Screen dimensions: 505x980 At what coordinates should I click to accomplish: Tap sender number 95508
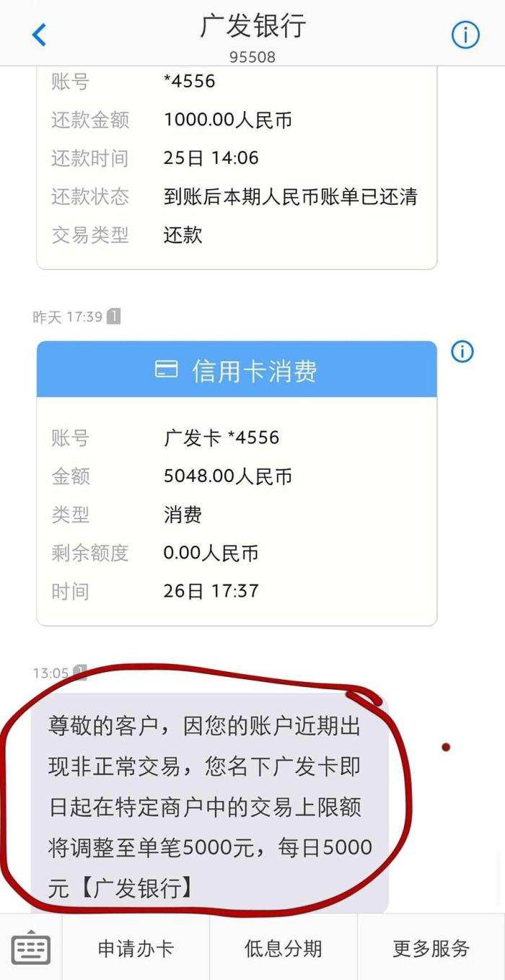[252, 56]
